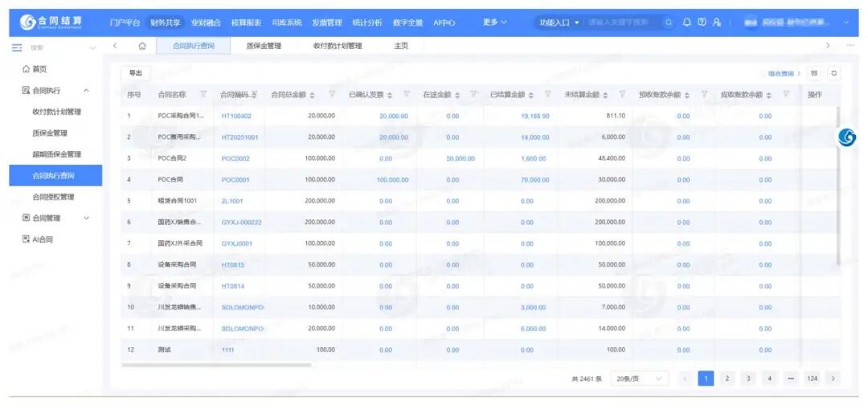Collapse the 合同执行 sidebar group

click(x=86, y=91)
